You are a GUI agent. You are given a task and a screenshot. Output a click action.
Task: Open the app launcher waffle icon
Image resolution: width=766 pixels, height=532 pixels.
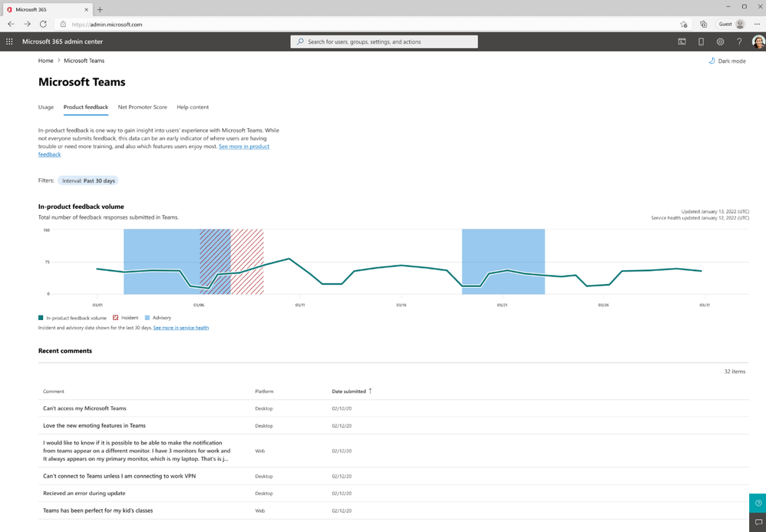click(x=9, y=41)
